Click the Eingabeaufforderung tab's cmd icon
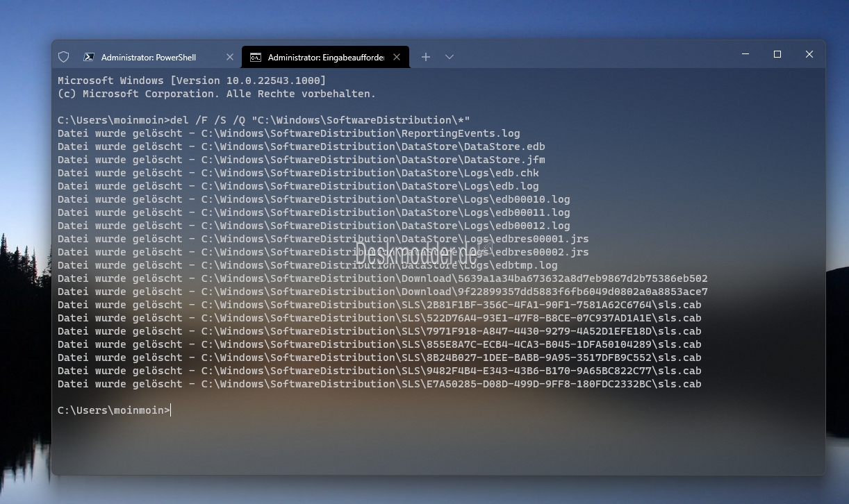Screen dimensions: 849x504 tap(256, 57)
